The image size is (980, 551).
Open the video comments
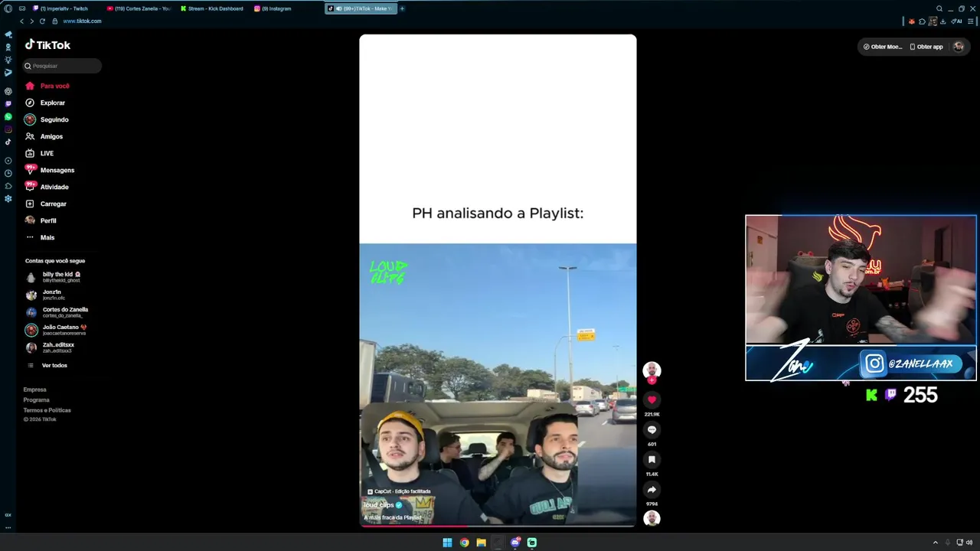click(x=652, y=429)
